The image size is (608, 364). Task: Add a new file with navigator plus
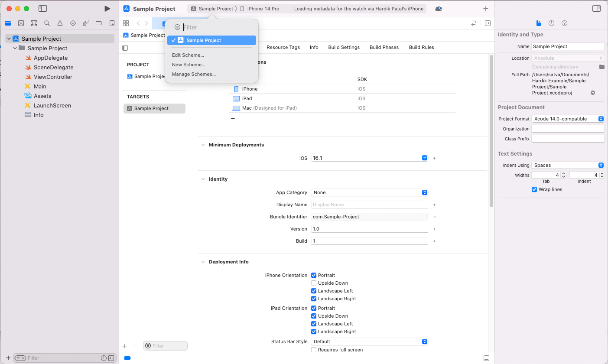(8, 358)
